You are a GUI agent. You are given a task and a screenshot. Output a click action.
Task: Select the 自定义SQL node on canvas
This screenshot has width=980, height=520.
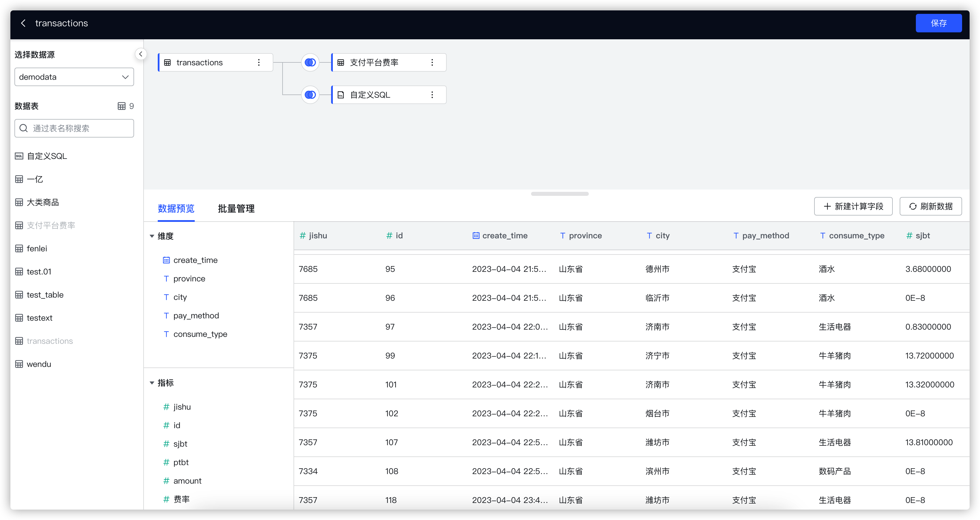tap(388, 95)
